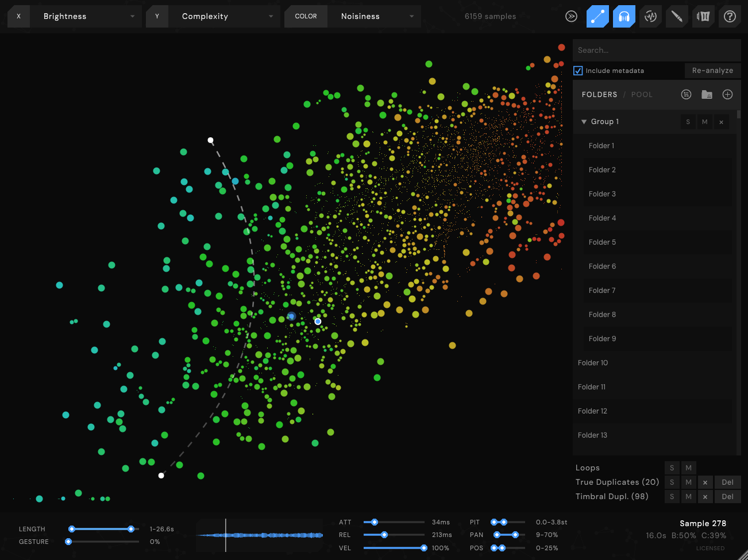Viewport: 748px width, 560px height.
Task: Open the Y axis Complexity dropdown
Action: click(x=225, y=17)
